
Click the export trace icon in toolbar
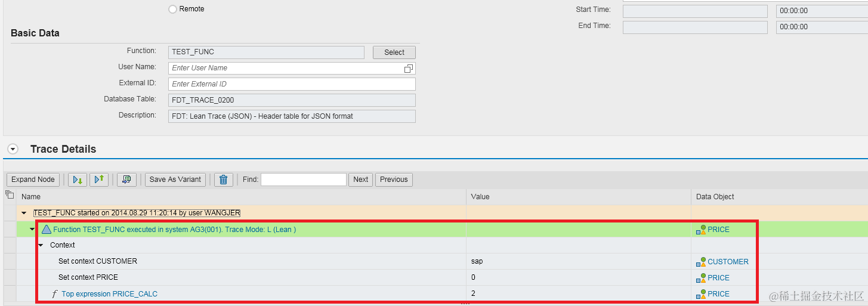click(x=127, y=180)
